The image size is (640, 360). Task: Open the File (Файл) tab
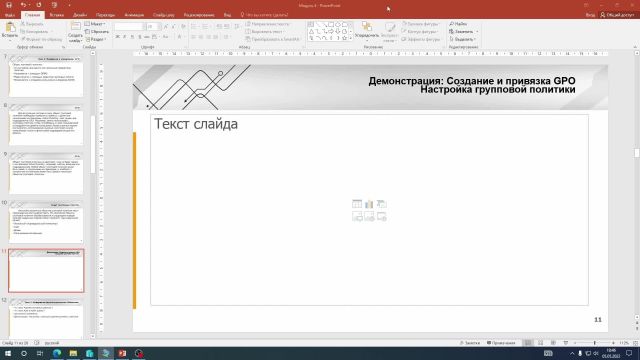click(10, 15)
